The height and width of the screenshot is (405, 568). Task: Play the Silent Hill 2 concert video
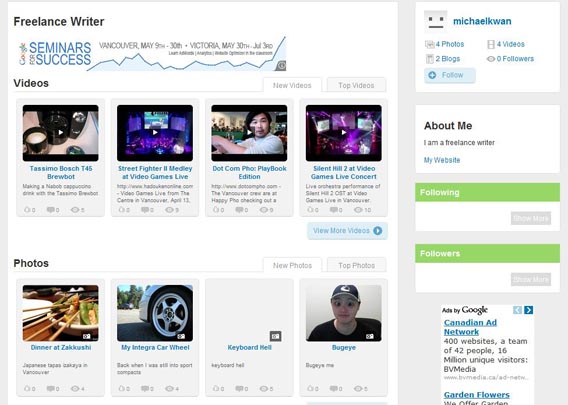[x=344, y=133]
